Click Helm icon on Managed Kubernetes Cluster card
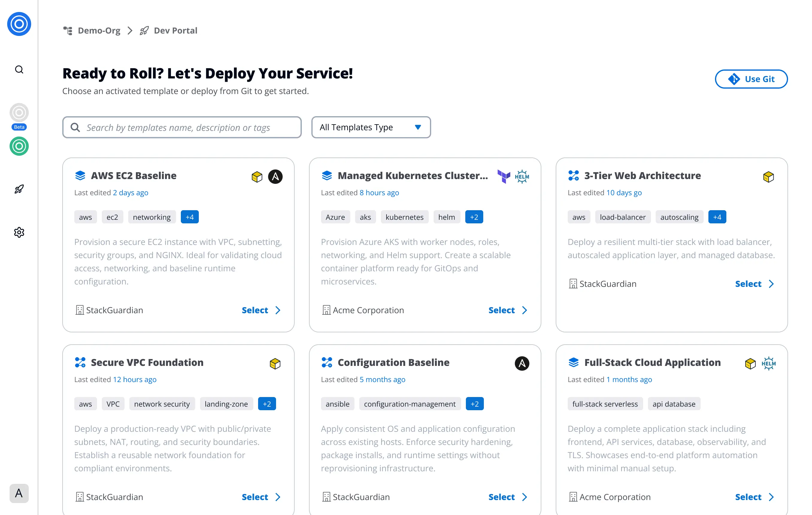 [x=522, y=177]
